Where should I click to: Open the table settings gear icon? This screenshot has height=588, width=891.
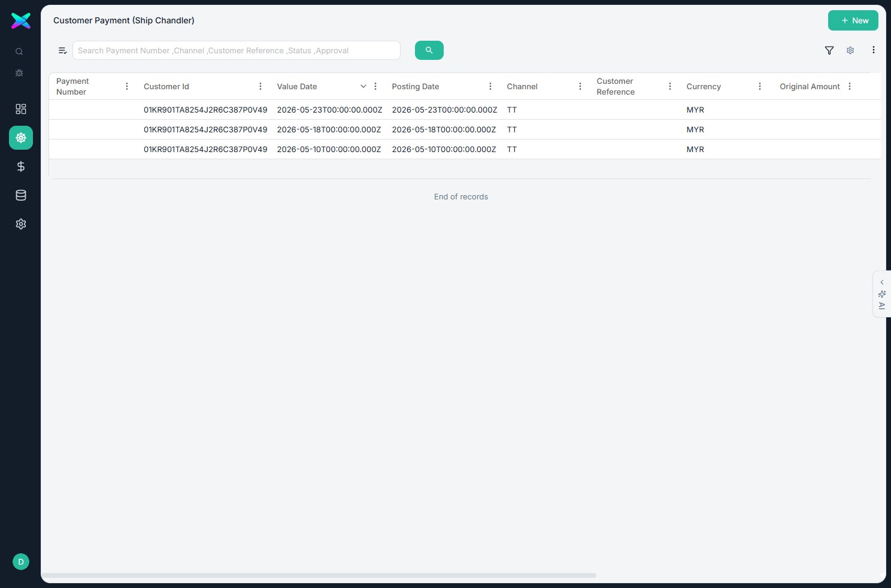850,50
